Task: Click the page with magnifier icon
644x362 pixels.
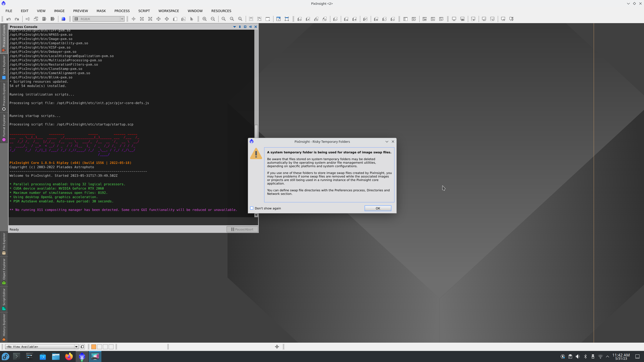Action: (335, 19)
